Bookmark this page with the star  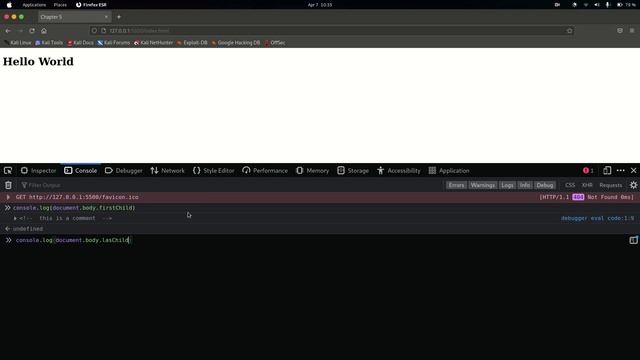pos(569,31)
